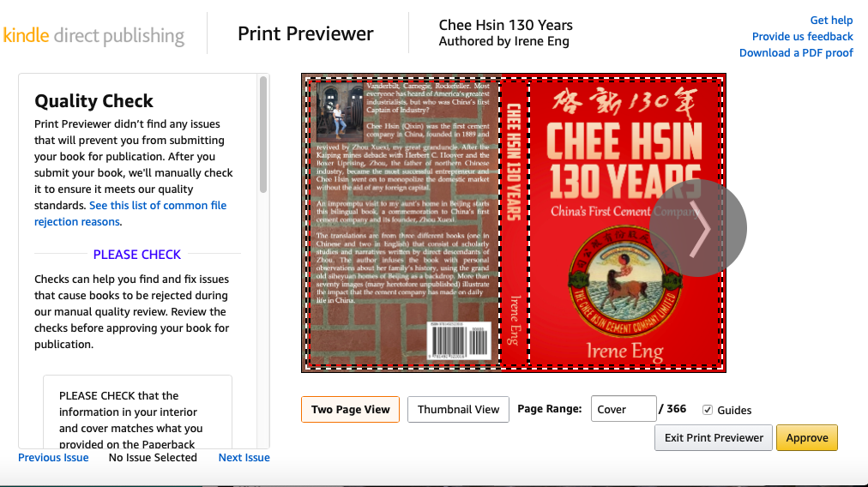Open the Get help link
The image size is (868, 487).
831,21
